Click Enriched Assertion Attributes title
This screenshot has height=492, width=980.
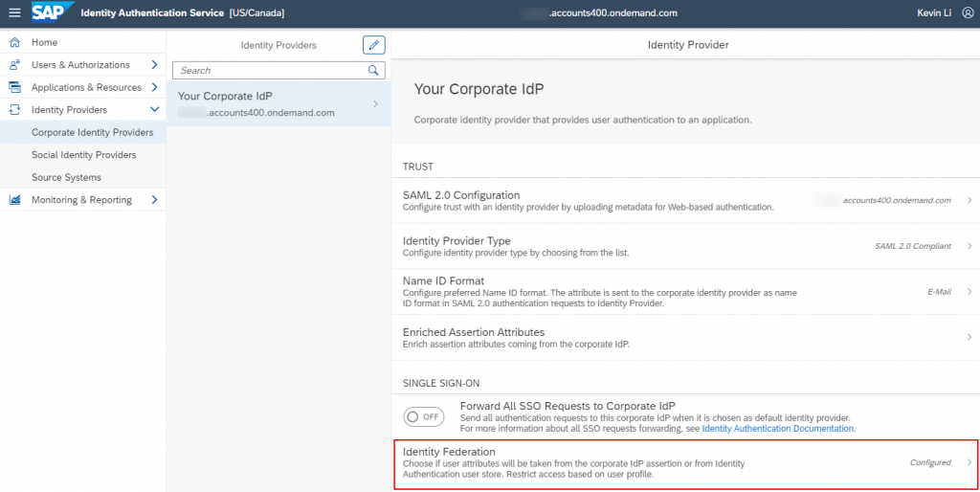pyautogui.click(x=474, y=332)
